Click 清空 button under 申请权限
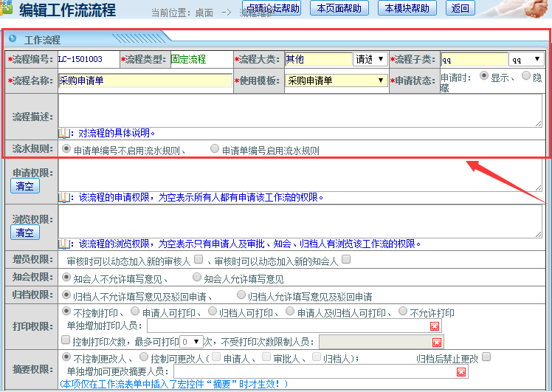The height and width of the screenshot is (392, 552). click(24, 186)
